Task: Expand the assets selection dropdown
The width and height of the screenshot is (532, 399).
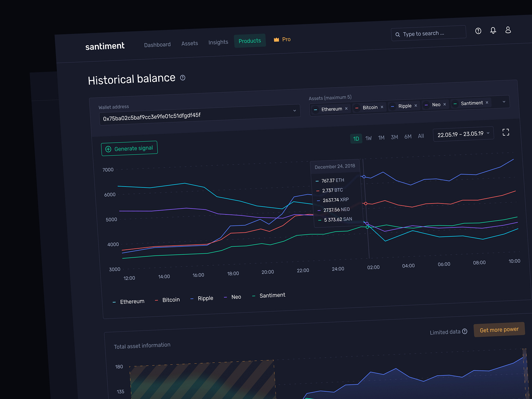Action: pos(504,101)
